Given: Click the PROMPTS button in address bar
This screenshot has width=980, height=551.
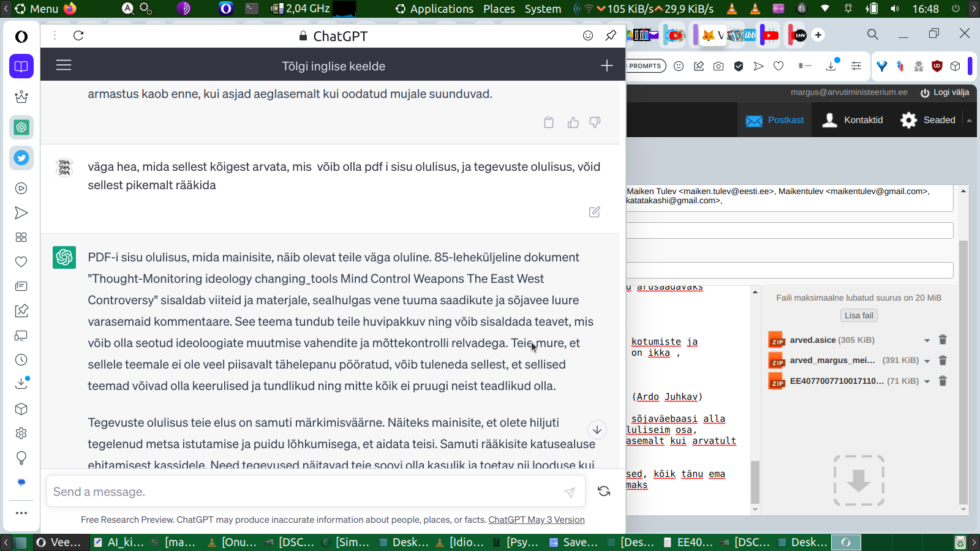Looking at the screenshot, I should pyautogui.click(x=645, y=66).
